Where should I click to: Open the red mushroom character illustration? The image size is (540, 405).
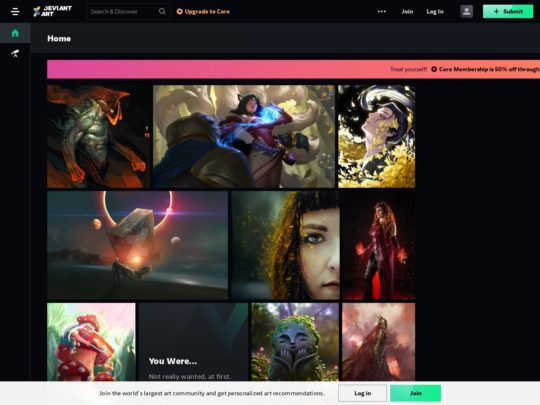[x=91, y=342]
